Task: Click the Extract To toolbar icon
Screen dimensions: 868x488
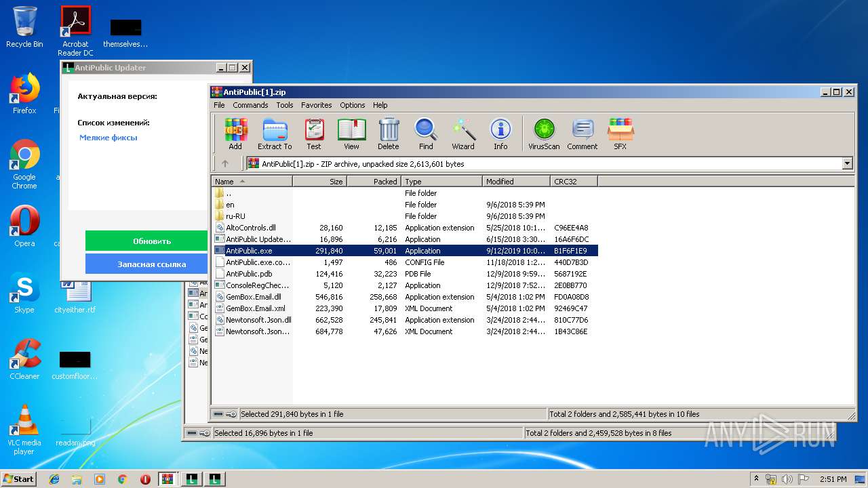Action: [x=275, y=134]
